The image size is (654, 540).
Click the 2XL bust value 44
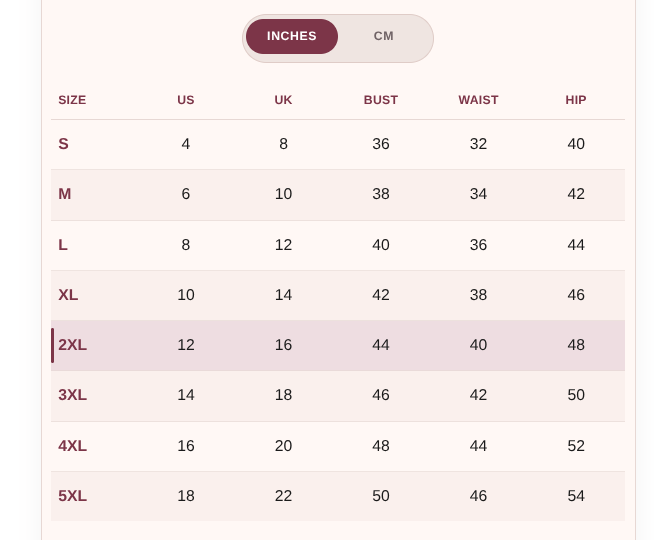(x=381, y=345)
